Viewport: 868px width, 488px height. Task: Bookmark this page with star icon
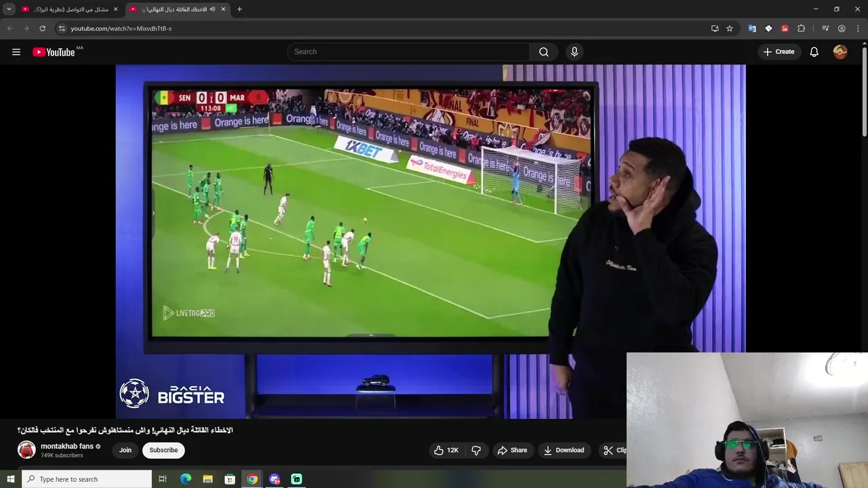730,28
